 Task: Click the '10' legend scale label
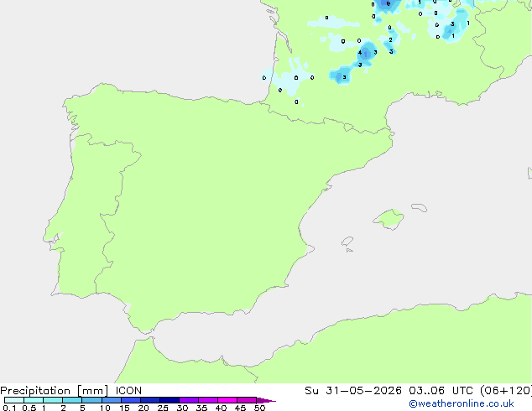pyautogui.click(x=105, y=408)
